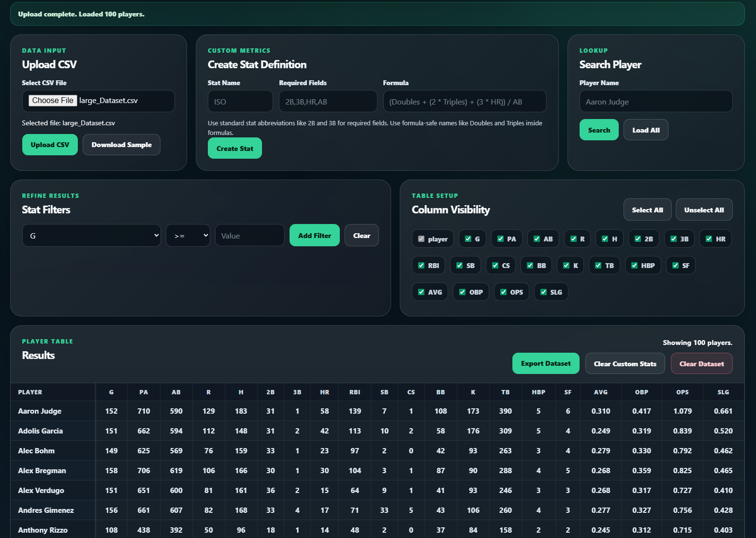Uncheck the SF column checkbox
Screen dimensions: 756x538
coord(675,265)
